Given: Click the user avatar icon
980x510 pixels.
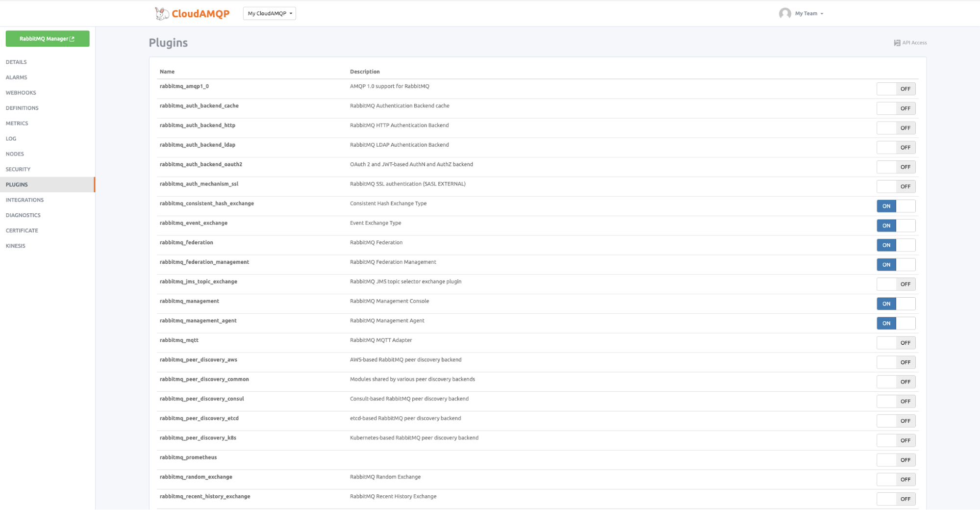Looking at the screenshot, I should (785, 14).
